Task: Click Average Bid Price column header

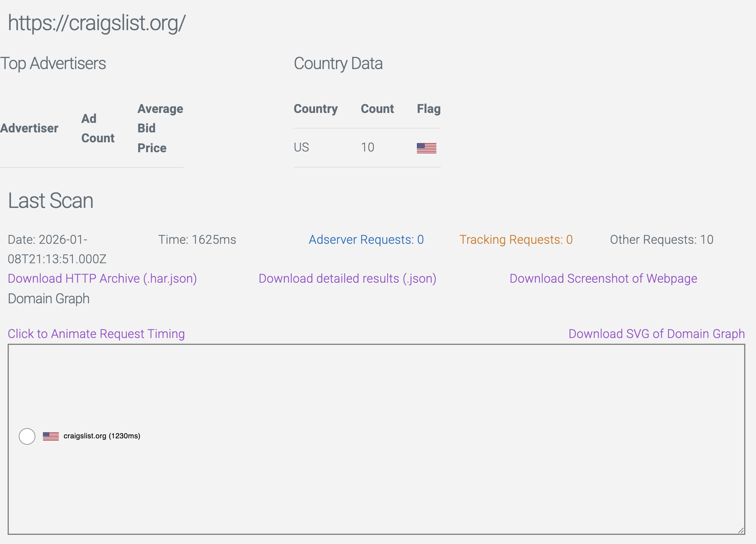Action: 160,128
